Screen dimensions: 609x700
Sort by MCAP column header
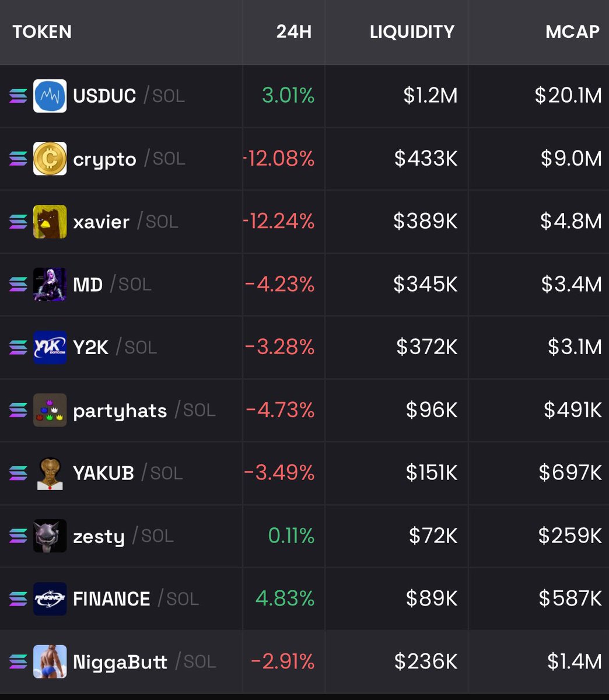pyautogui.click(x=572, y=32)
